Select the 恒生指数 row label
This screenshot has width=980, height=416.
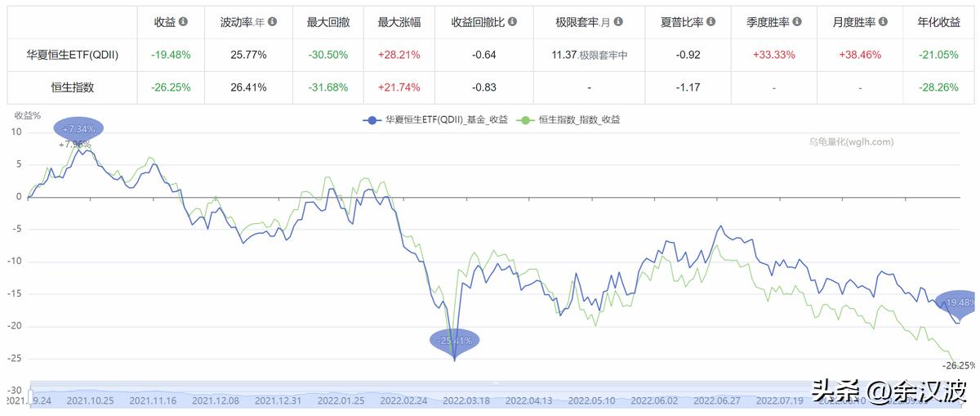(x=73, y=87)
